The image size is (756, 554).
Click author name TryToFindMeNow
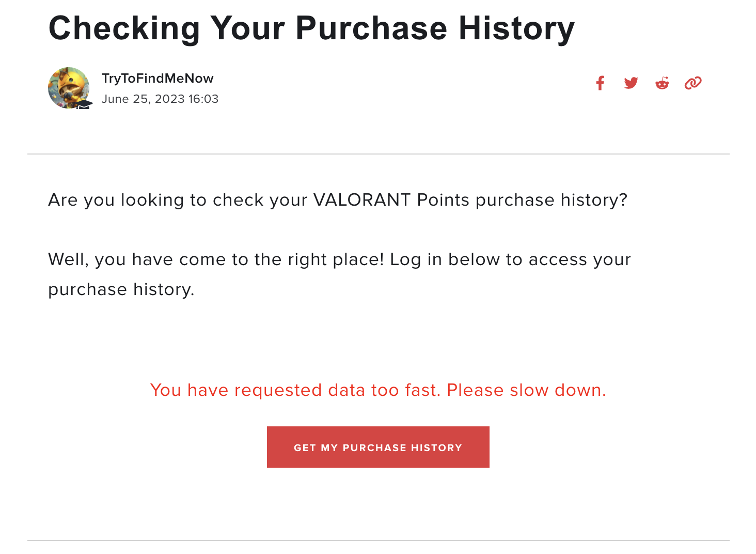click(x=157, y=79)
